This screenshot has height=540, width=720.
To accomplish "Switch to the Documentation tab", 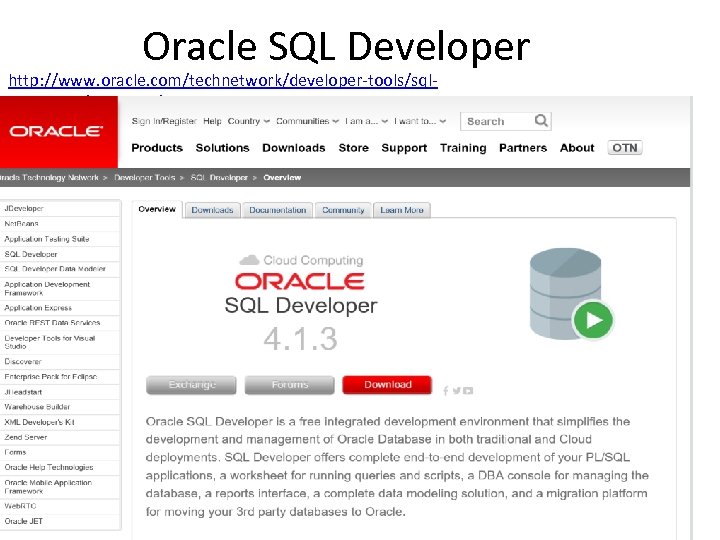I will 277,210.
